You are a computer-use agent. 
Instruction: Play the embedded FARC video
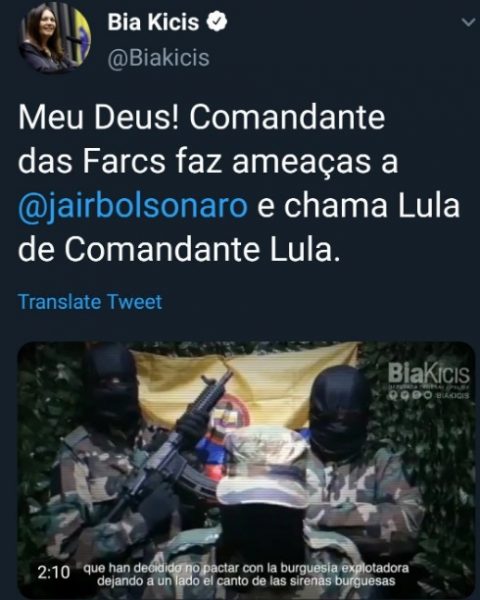(x=246, y=470)
